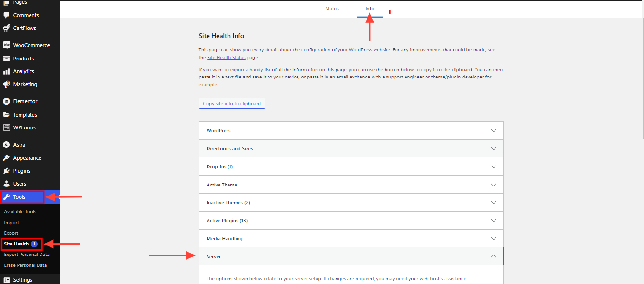Click the Appearance paintbrush icon
The image size is (644, 284).
pos(6,158)
